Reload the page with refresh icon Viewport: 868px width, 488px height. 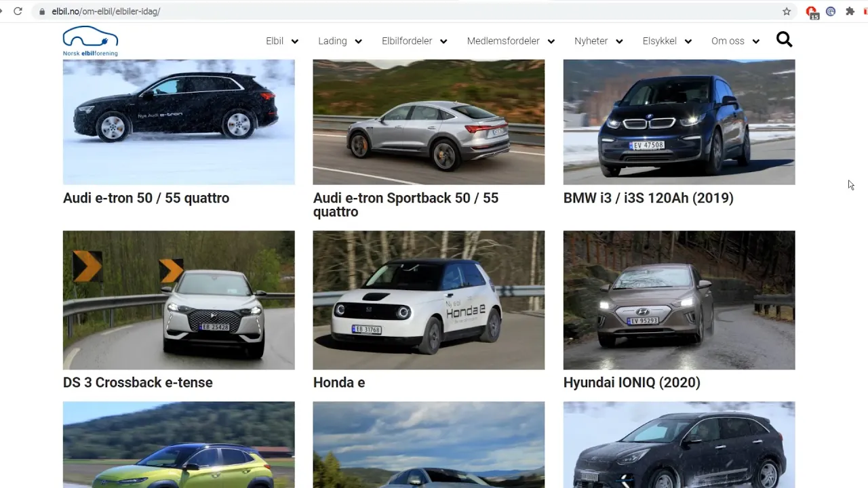[18, 12]
